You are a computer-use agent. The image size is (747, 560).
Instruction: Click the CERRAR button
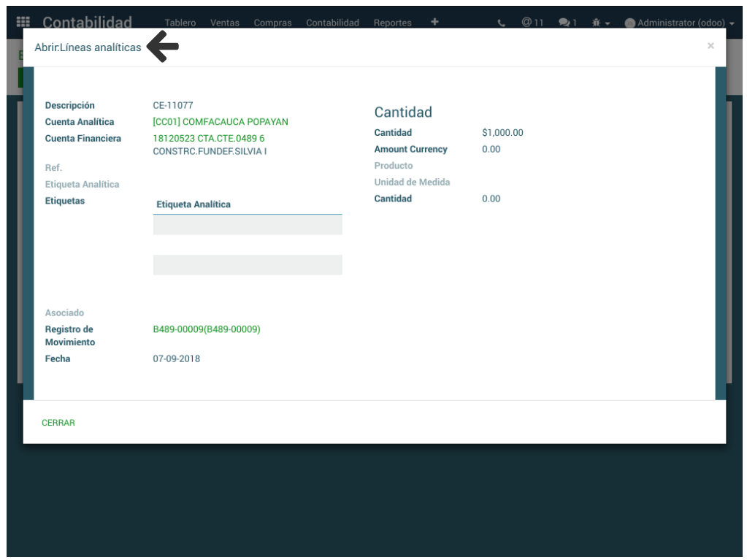click(x=58, y=423)
